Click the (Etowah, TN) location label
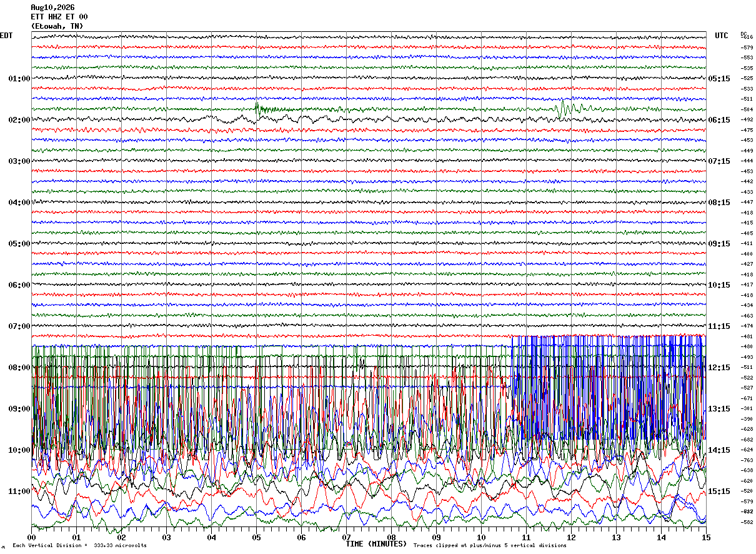 click(x=57, y=26)
